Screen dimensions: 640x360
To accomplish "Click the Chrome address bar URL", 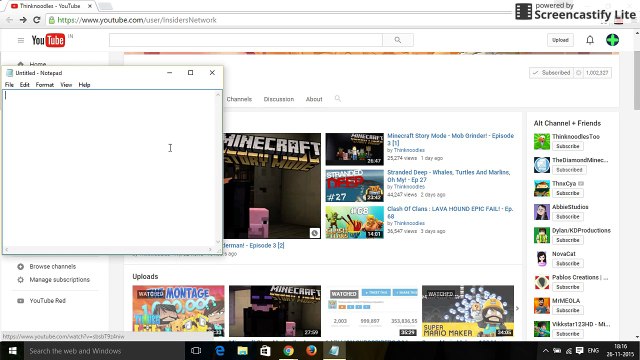I will coord(137,20).
